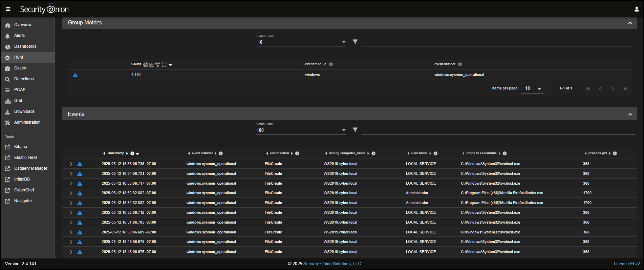Go to the Dashboards page
The width and height of the screenshot is (644, 270).
click(x=25, y=46)
